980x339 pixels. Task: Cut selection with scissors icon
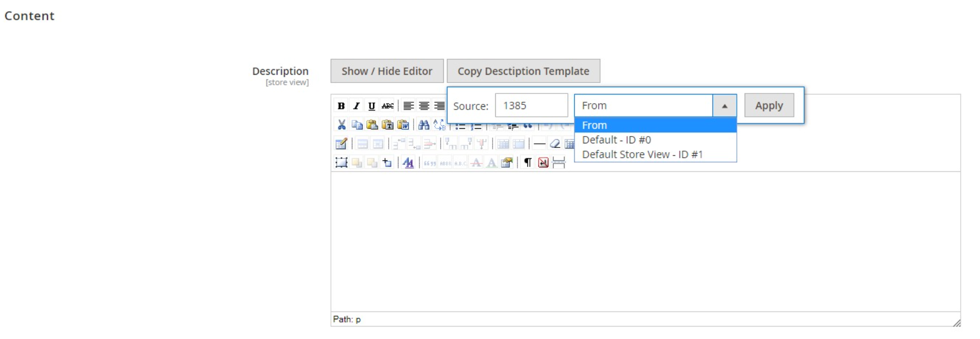click(x=341, y=125)
